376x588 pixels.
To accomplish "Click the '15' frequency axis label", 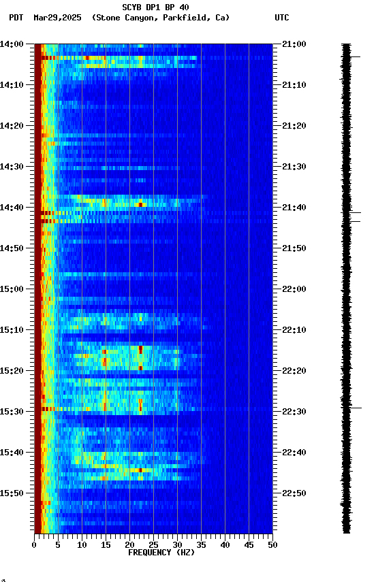I will pyautogui.click(x=106, y=546).
